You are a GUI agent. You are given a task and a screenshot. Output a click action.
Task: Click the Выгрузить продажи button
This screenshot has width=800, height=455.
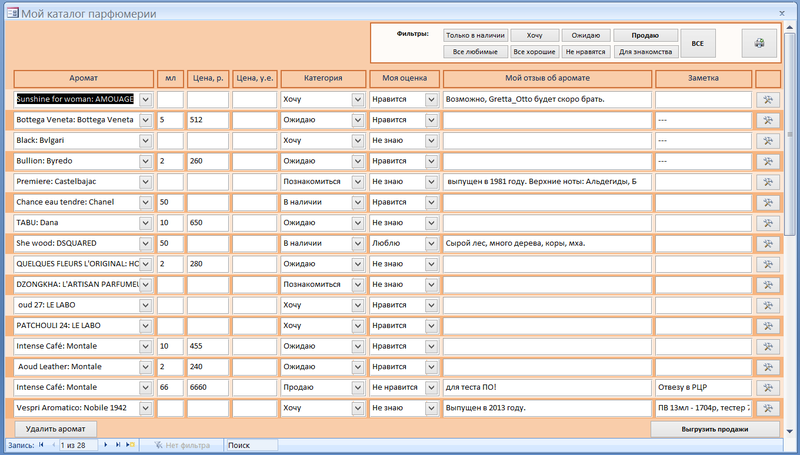click(x=715, y=429)
